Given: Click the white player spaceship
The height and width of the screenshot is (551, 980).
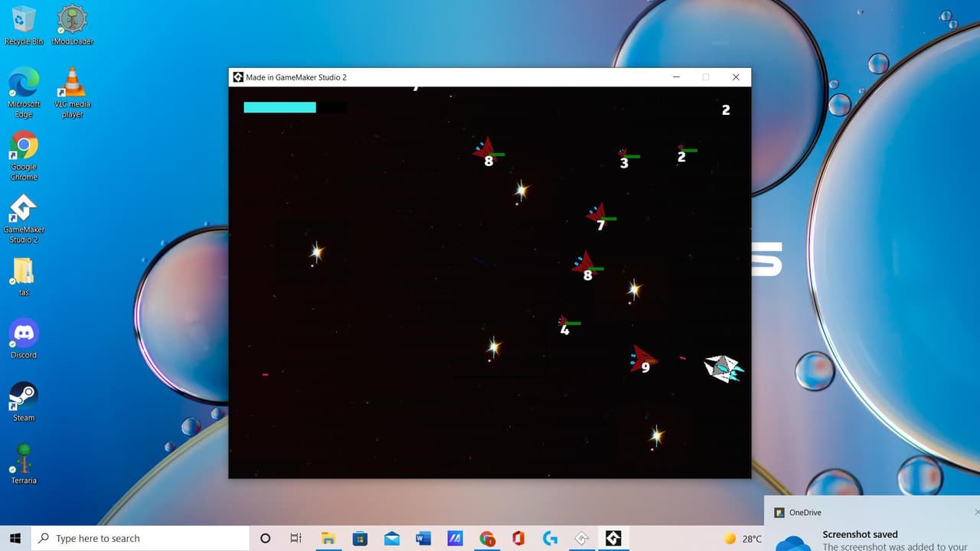Looking at the screenshot, I should [724, 368].
